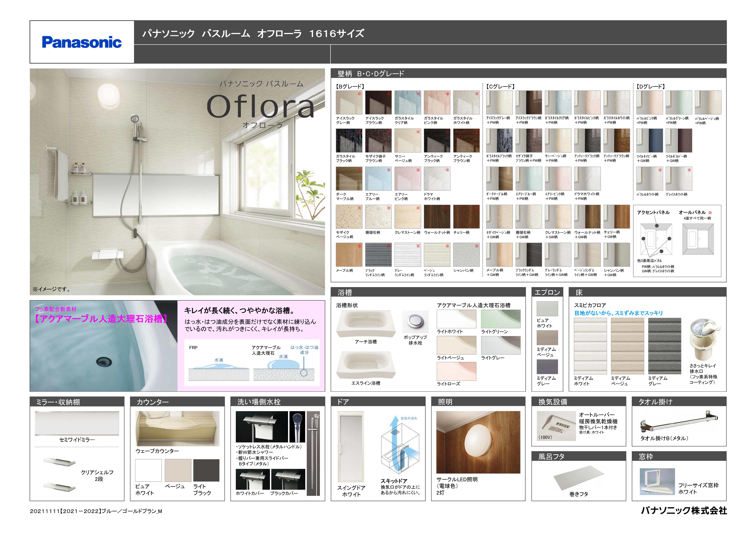Choose the ツイルネイビー柄+GW柄 D-grade swatch
This screenshot has width=756, height=534.
pyautogui.click(x=650, y=141)
